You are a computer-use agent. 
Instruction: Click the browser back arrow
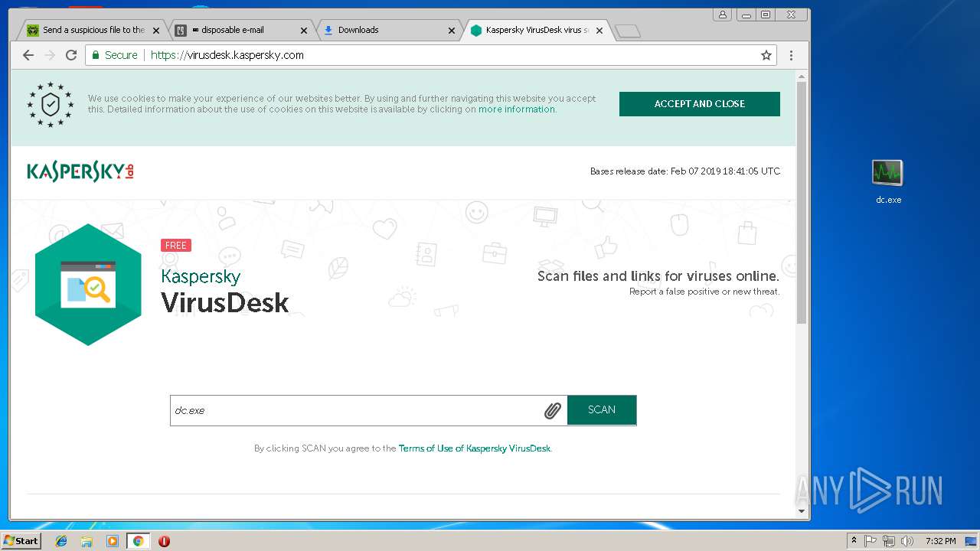[28, 55]
